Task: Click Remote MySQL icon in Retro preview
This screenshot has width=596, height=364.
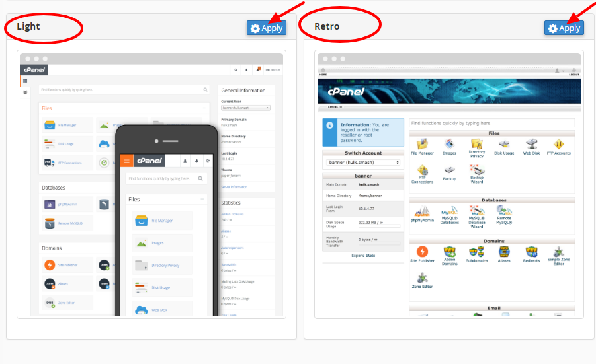Action: tap(504, 211)
